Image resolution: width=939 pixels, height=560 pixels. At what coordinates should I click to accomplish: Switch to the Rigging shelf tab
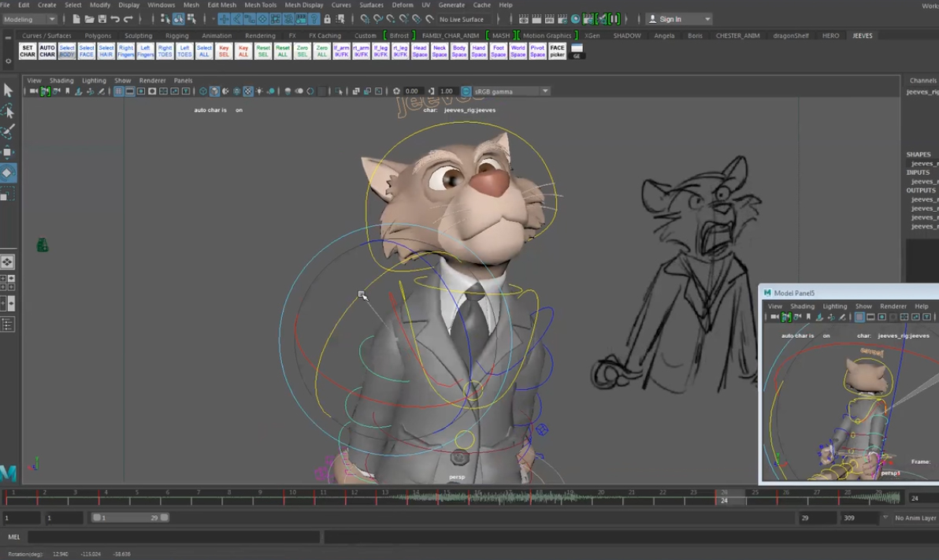click(176, 35)
